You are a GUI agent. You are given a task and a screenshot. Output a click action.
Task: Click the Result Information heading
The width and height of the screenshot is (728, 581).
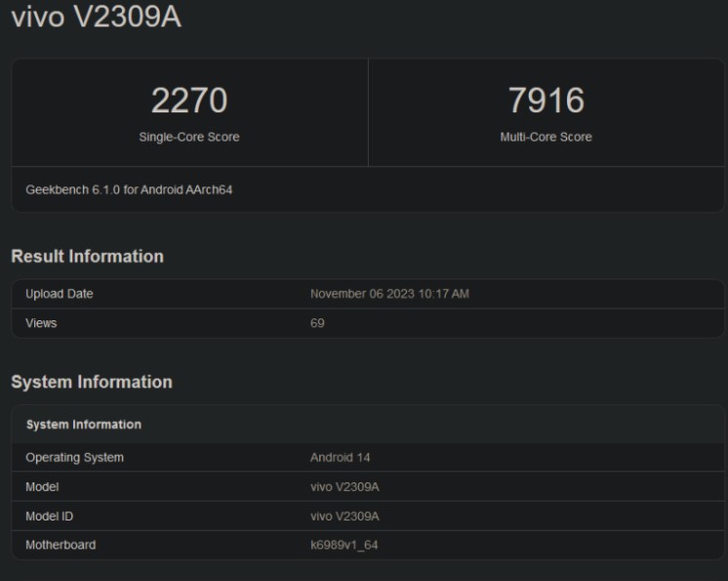tap(87, 256)
